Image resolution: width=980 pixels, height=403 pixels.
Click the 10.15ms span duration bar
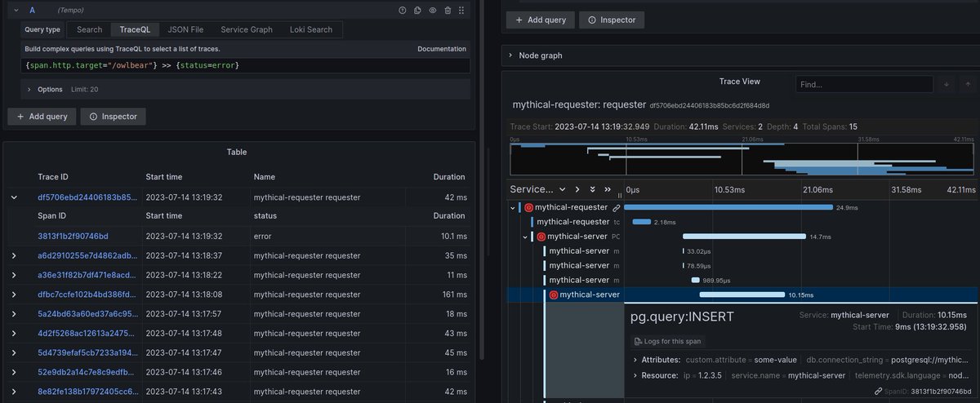tap(742, 294)
